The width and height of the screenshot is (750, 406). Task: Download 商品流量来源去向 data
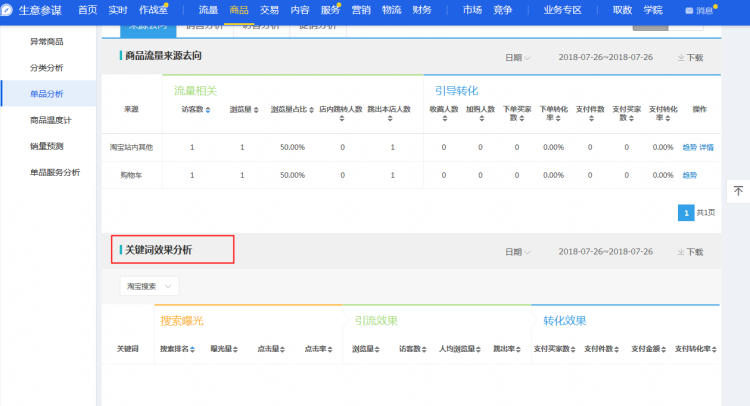point(690,57)
